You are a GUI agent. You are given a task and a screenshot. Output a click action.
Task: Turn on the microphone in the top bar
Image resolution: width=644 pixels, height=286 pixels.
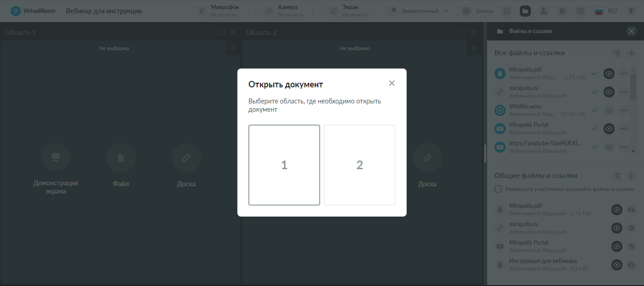click(x=218, y=11)
